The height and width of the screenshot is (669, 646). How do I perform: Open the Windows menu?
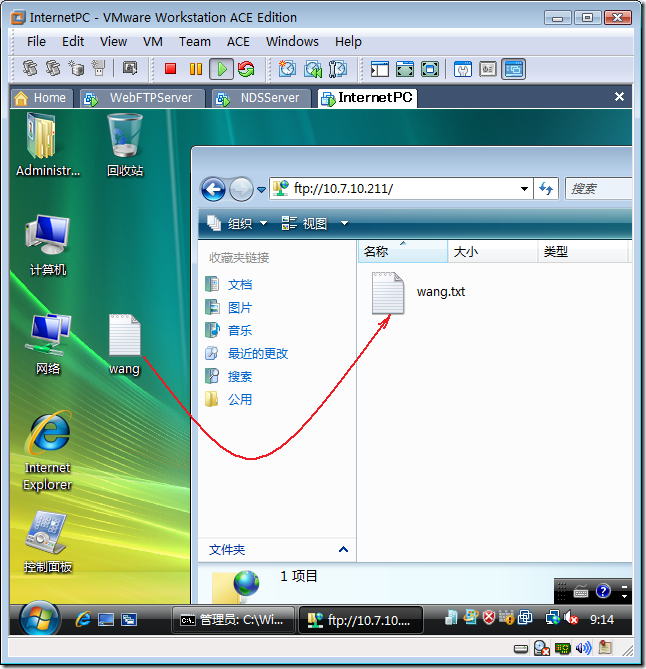coord(292,42)
